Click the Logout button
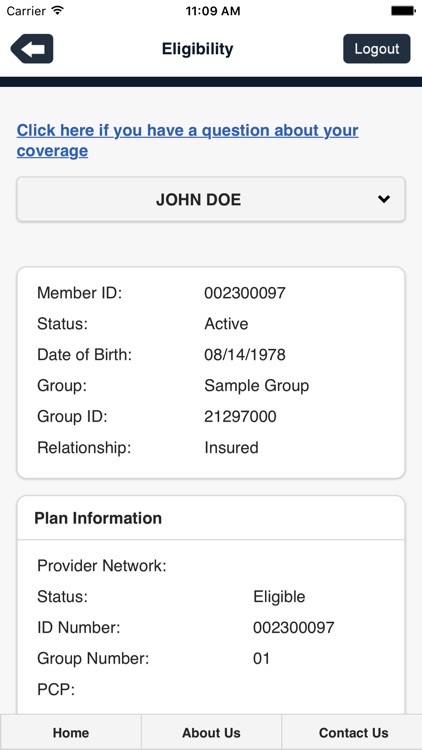Image resolution: width=422 pixels, height=750 pixels. [x=377, y=49]
